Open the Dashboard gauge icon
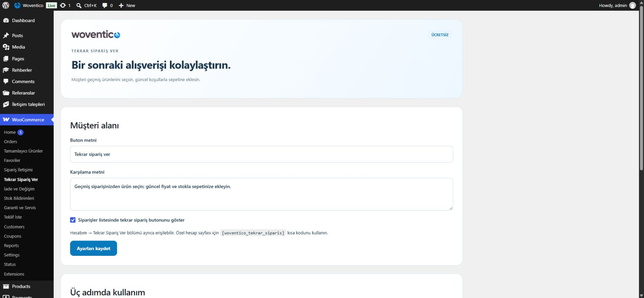 coord(6,21)
